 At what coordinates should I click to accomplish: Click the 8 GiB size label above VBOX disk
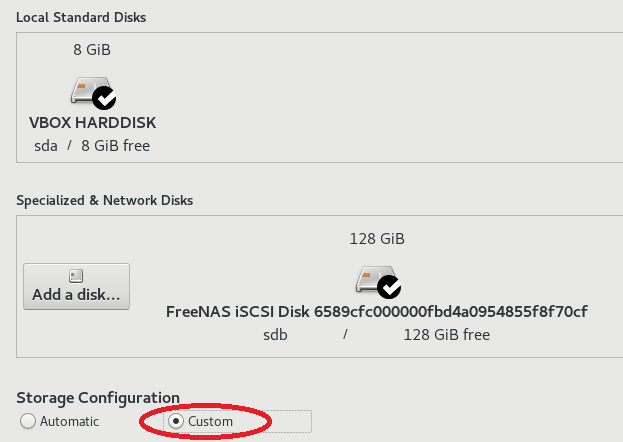(92, 49)
